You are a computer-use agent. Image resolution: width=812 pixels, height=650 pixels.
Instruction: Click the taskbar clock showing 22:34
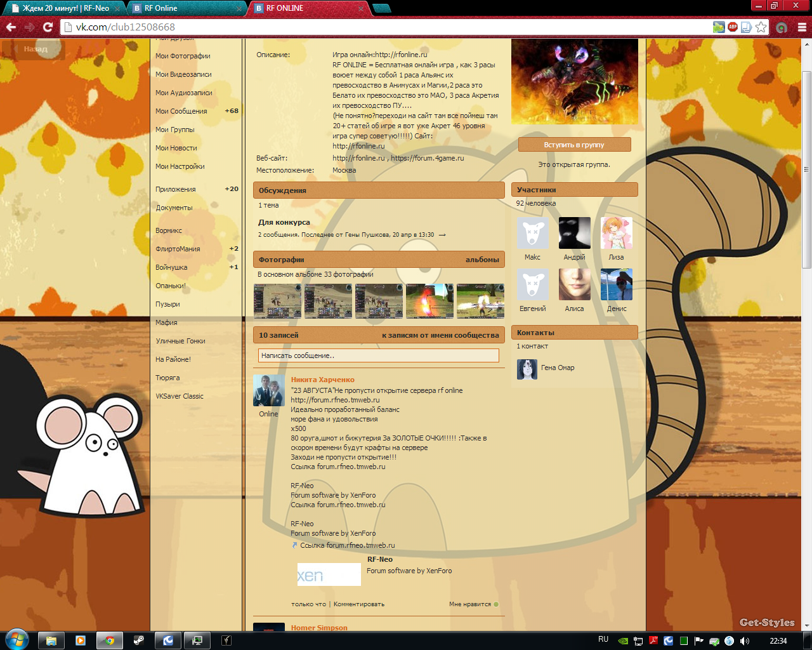click(778, 640)
